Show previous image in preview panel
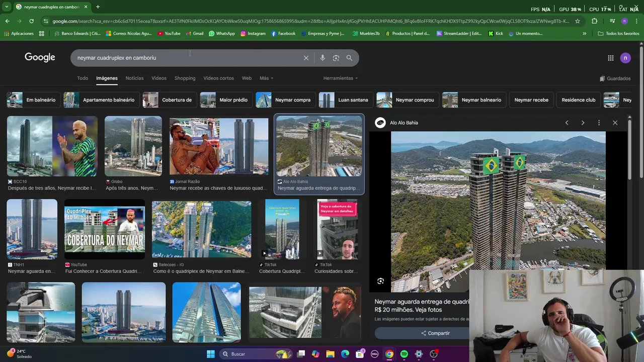This screenshot has width=644, height=362. coord(567,123)
